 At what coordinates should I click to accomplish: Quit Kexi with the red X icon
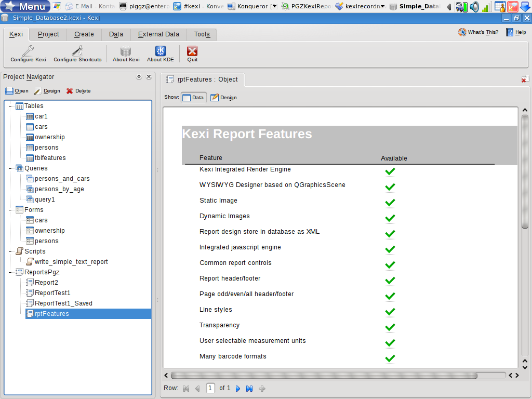(192, 54)
